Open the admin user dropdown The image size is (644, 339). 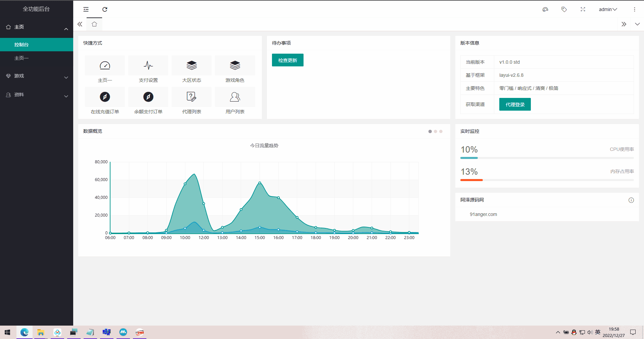click(x=608, y=9)
